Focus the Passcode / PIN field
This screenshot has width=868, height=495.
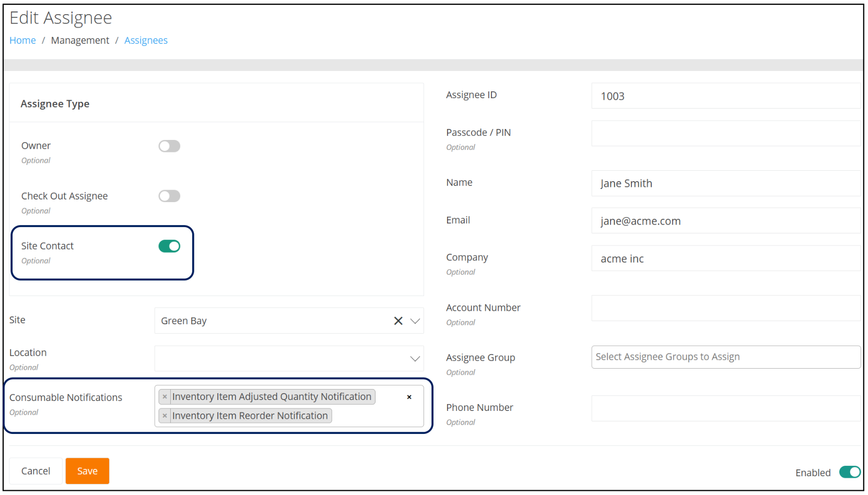coord(726,134)
